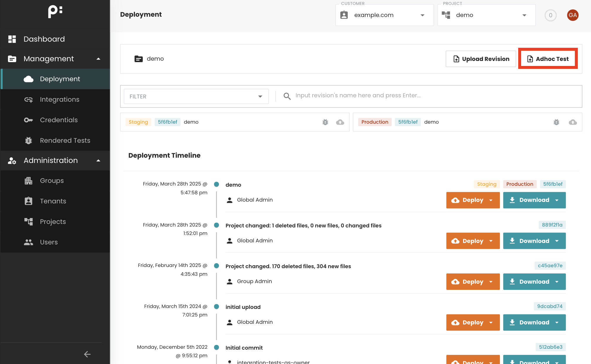
Task: Open Credentials page from sidebar
Action: [59, 120]
